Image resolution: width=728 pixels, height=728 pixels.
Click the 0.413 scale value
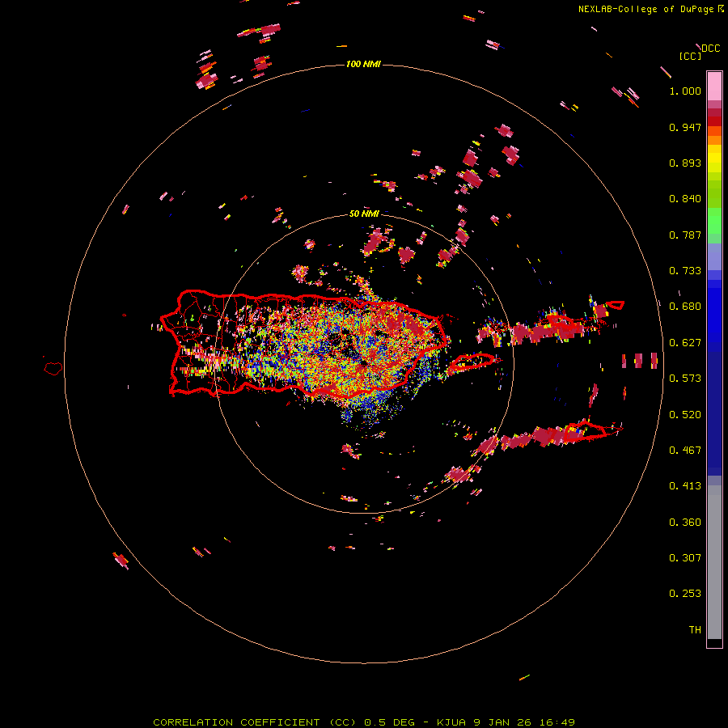[x=685, y=486]
